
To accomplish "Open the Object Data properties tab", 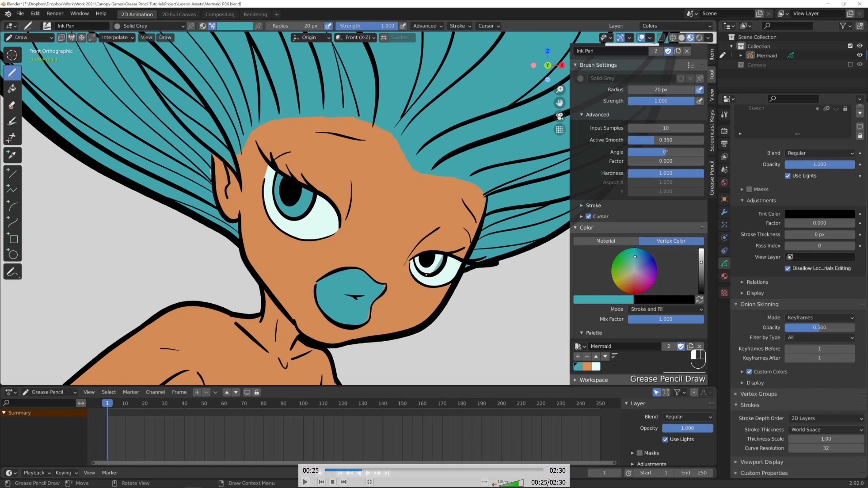I will (725, 263).
